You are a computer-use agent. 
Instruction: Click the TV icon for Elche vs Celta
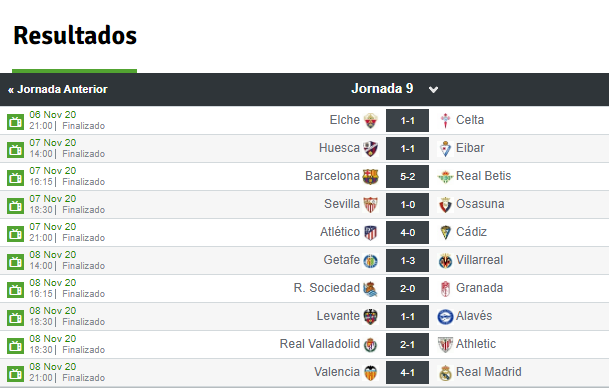coord(16,122)
